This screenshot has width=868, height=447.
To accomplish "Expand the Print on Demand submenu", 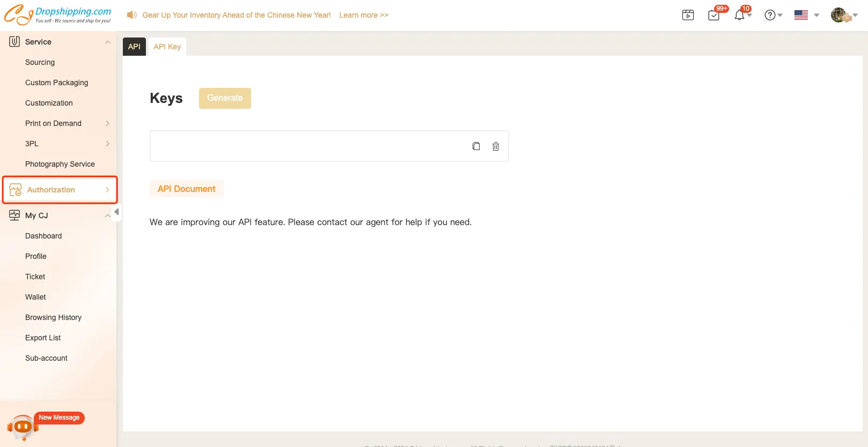I will [x=107, y=123].
